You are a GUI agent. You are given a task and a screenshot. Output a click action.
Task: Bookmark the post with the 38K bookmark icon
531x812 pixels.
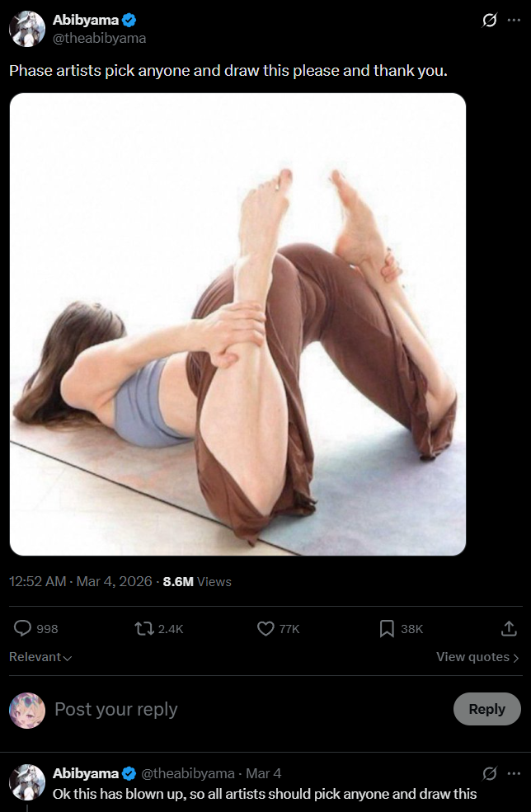(387, 629)
